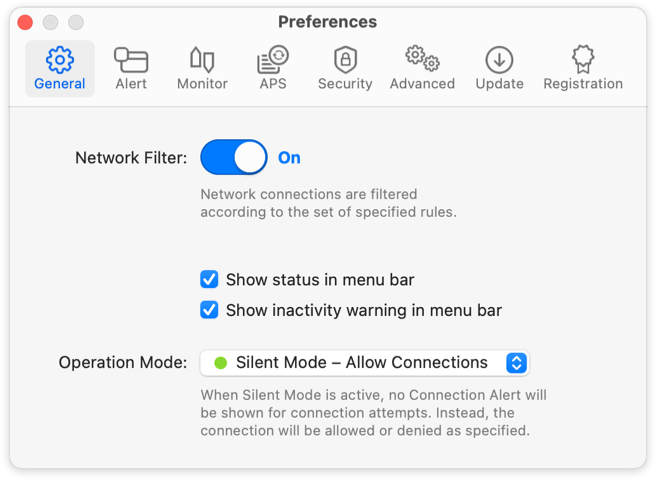Turn off the Network Filter switch
The width and height of the screenshot is (656, 480).
pos(234,157)
